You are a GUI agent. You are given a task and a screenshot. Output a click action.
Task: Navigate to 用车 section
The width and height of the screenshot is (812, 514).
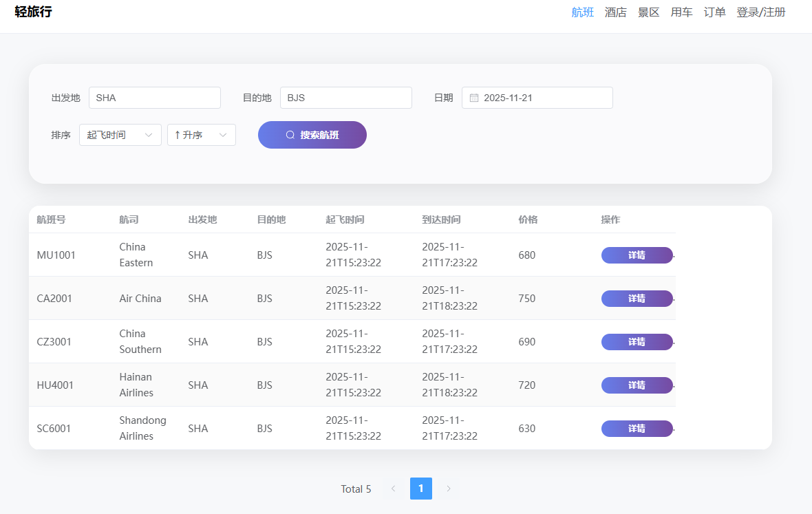click(x=681, y=12)
